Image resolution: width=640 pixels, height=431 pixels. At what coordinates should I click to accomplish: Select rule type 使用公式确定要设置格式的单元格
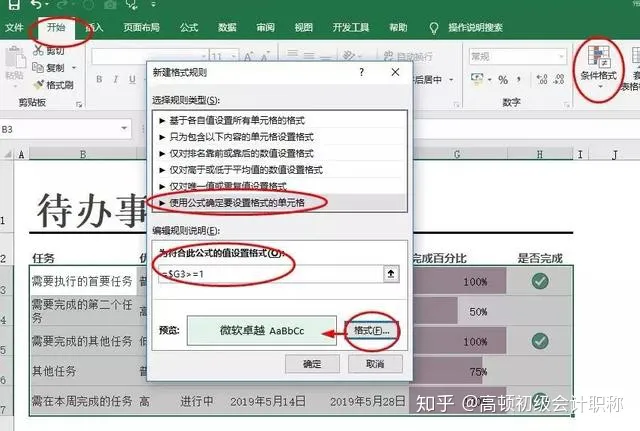(280, 202)
